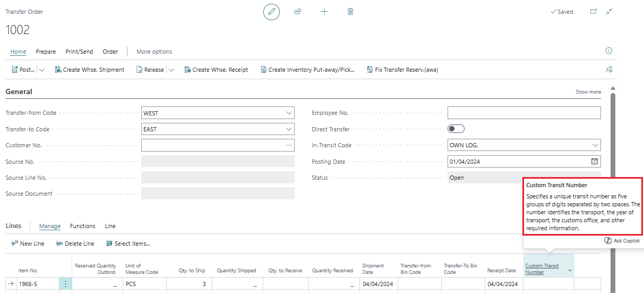Click Create Whse. Shipment button
The image size is (644, 293).
[90, 70]
